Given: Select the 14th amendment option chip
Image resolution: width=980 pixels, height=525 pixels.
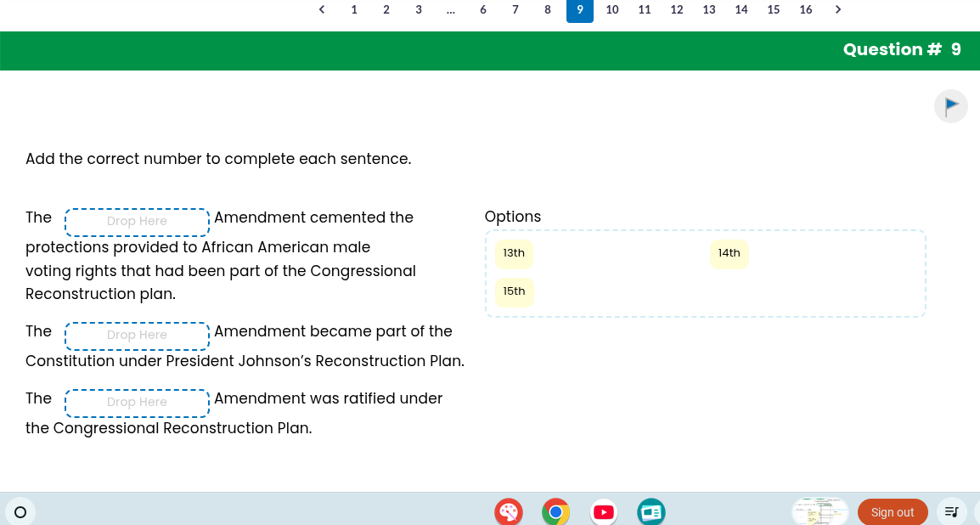Looking at the screenshot, I should (x=729, y=252).
